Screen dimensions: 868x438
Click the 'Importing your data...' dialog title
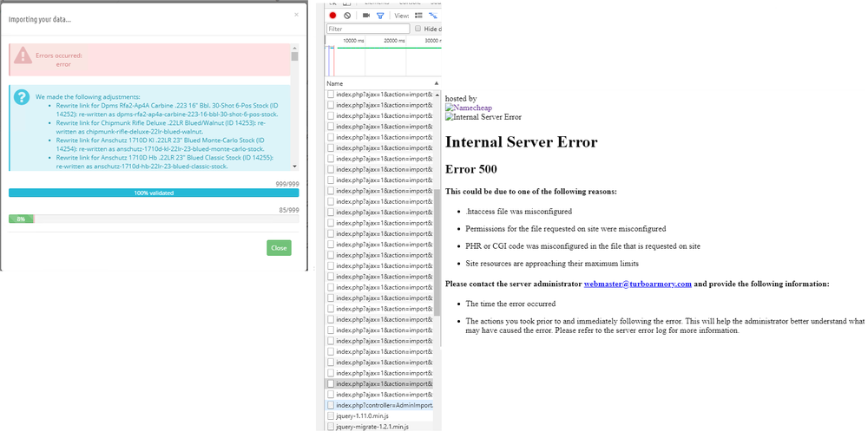tap(40, 19)
